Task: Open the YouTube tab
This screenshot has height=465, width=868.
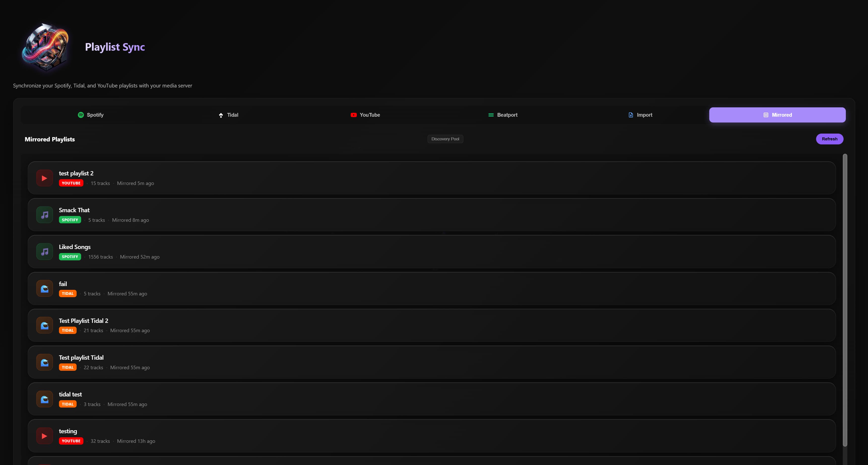Action: click(365, 115)
